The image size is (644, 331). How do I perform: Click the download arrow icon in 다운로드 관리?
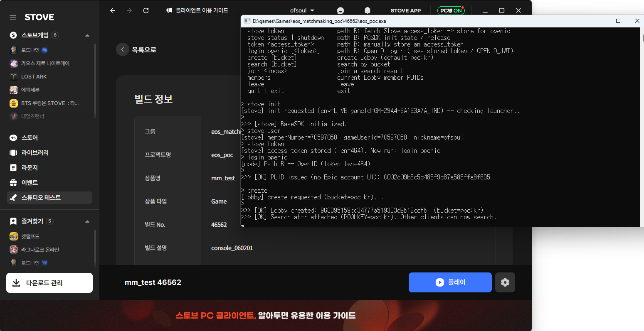(16, 283)
